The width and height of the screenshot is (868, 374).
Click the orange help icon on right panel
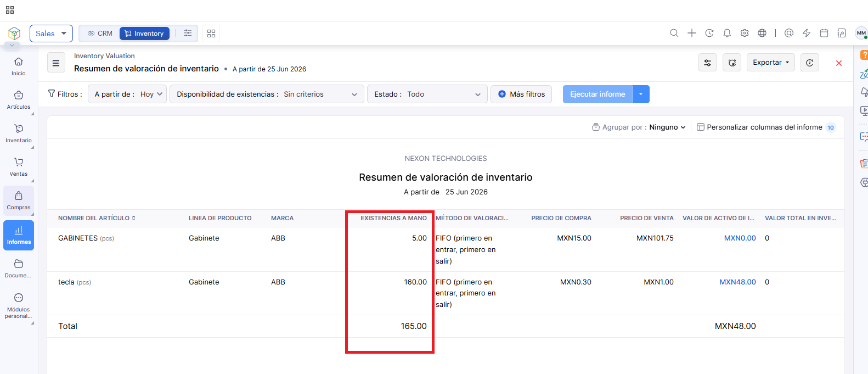tap(864, 55)
